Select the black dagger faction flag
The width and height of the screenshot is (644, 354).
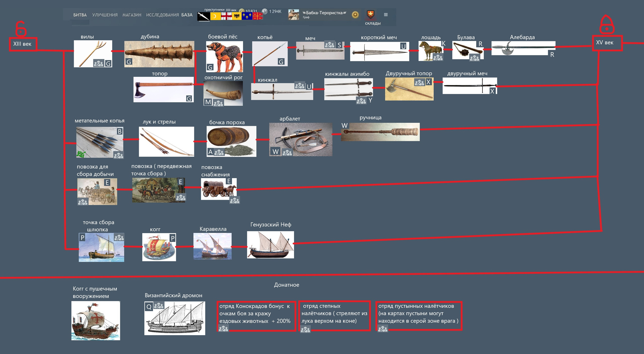203,17
